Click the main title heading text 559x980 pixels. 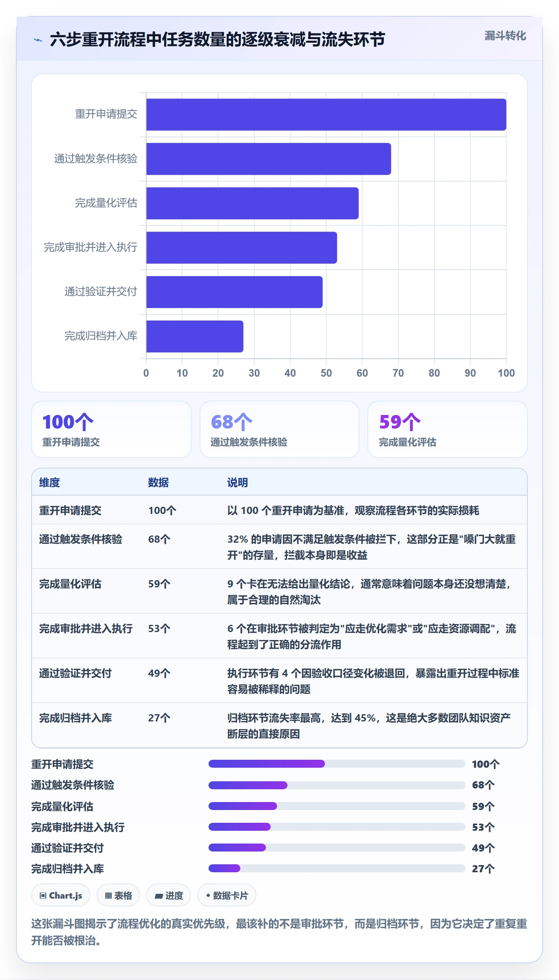[218, 40]
